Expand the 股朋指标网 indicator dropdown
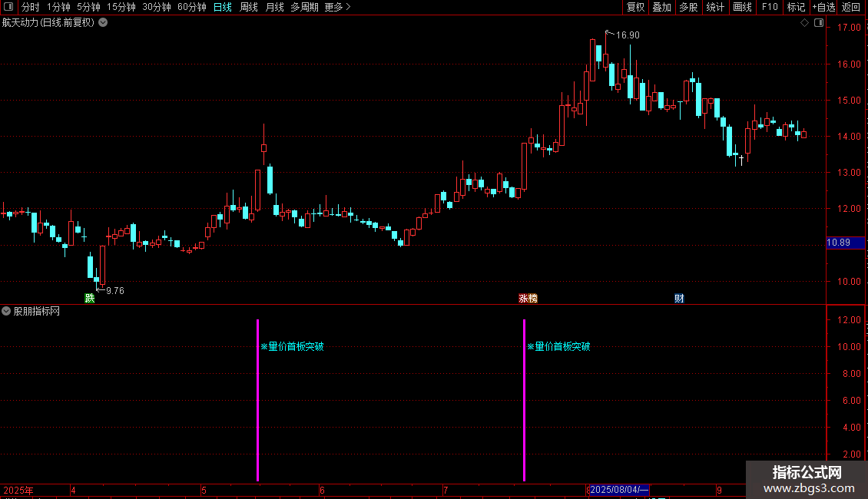 tap(6, 312)
